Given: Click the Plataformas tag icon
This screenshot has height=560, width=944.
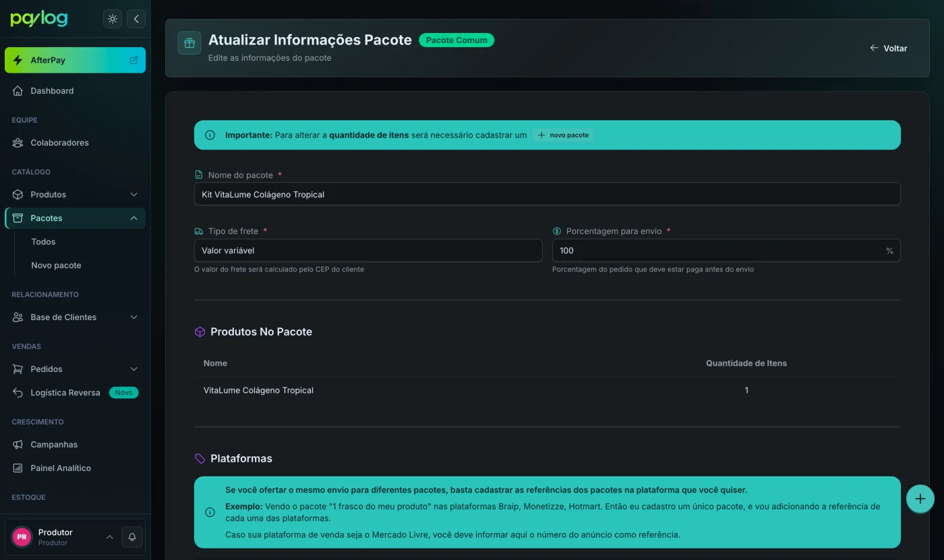Looking at the screenshot, I should tap(200, 459).
